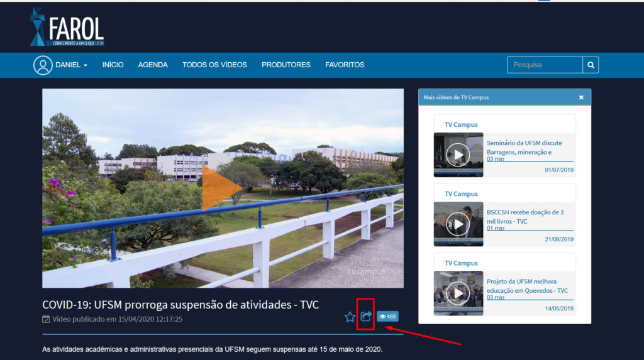Play the main video with orange play button
Screen dimensions: 644x360
(221, 187)
